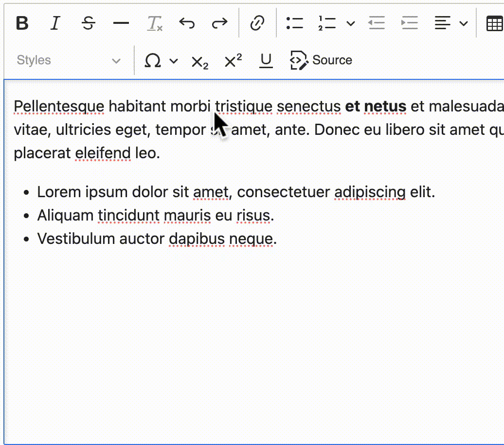This screenshot has height=445, width=504.
Task: Apply bulleted list formatting
Action: coord(294,23)
